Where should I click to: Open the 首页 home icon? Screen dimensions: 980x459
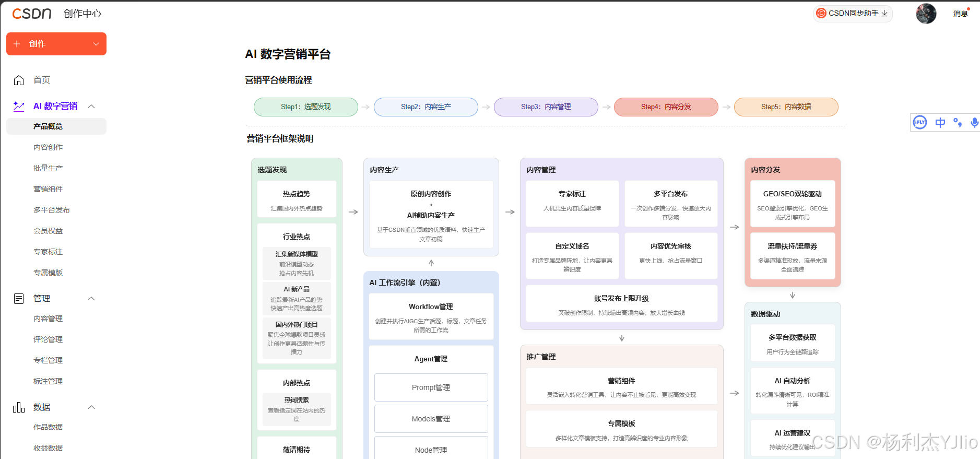pyautogui.click(x=19, y=80)
